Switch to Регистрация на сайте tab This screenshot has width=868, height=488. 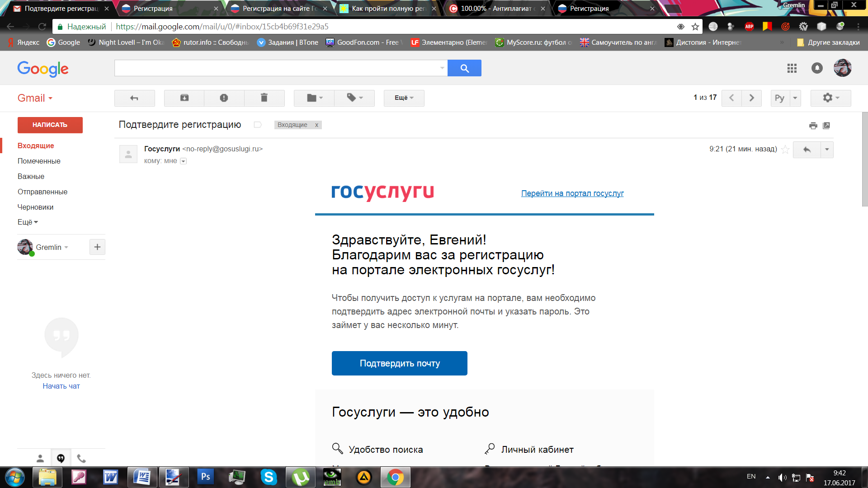(278, 9)
